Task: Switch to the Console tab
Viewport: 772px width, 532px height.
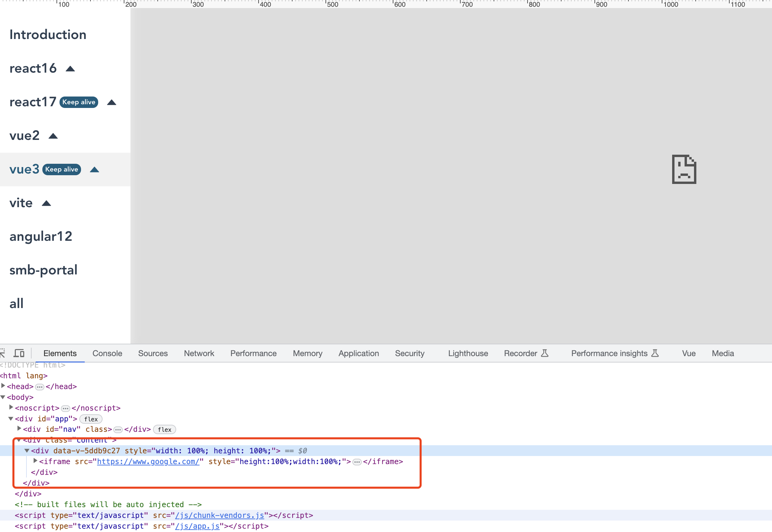Action: pyautogui.click(x=107, y=353)
